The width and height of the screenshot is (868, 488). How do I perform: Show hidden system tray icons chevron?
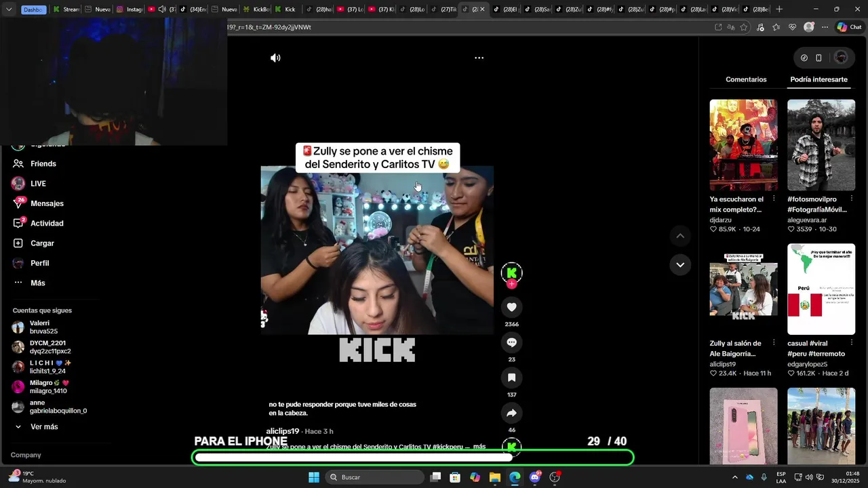tap(735, 477)
